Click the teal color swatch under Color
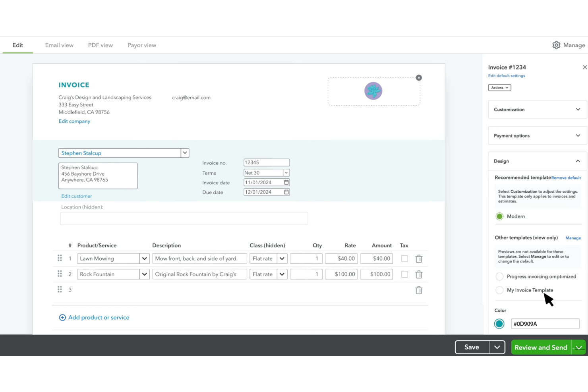This screenshot has height=392, width=588. [x=499, y=324]
